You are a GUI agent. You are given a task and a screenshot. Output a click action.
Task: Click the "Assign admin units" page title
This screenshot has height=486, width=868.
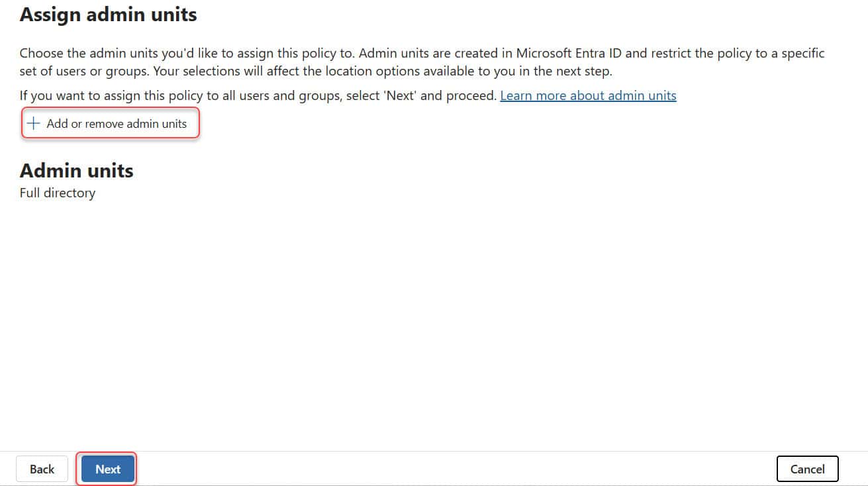(108, 15)
